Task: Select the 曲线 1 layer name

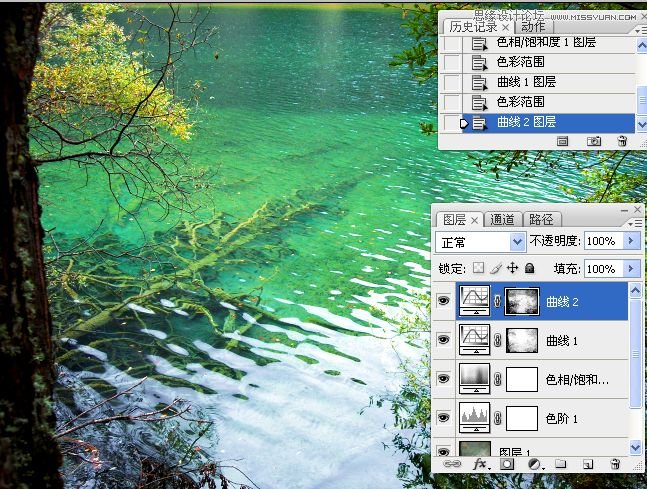Action: [x=562, y=341]
